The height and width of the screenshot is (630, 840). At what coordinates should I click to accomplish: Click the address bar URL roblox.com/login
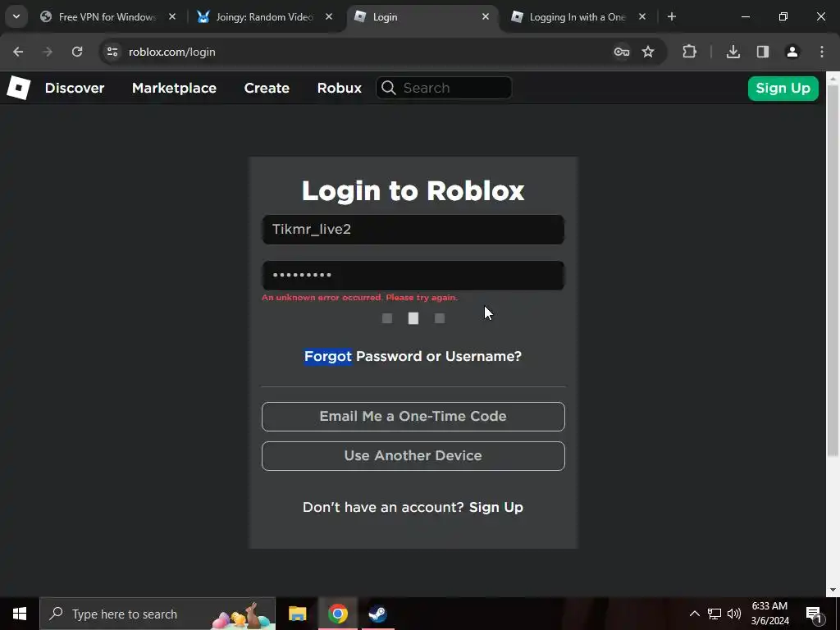(x=172, y=52)
